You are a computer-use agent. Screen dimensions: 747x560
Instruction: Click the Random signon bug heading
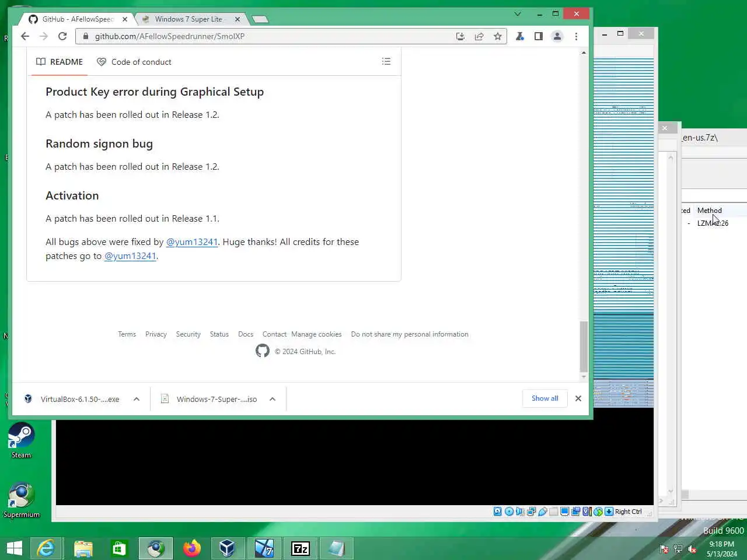(99, 143)
